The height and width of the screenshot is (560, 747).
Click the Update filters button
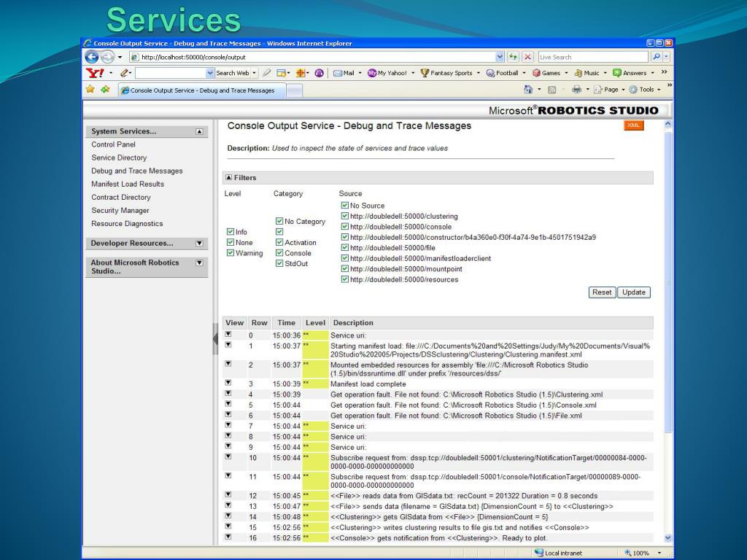click(634, 292)
